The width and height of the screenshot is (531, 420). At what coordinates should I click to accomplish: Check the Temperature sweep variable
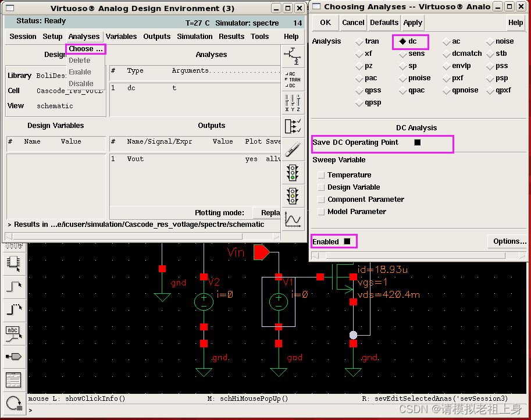(321, 175)
